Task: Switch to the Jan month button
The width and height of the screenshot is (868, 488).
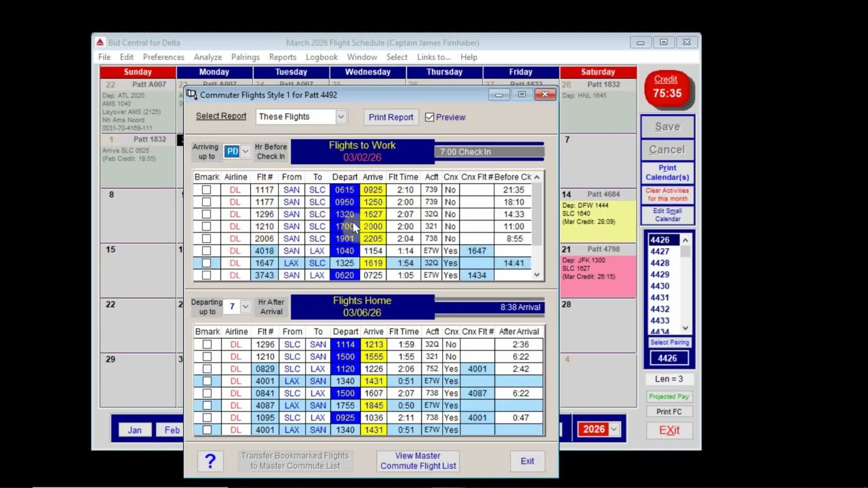Action: coord(134,430)
